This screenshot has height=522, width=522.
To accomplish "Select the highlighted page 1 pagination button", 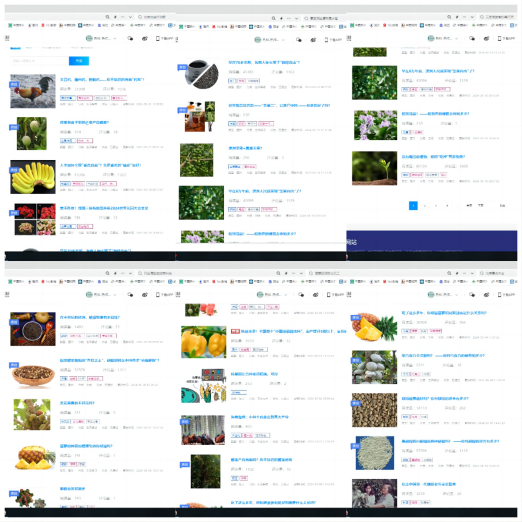I will (x=413, y=206).
